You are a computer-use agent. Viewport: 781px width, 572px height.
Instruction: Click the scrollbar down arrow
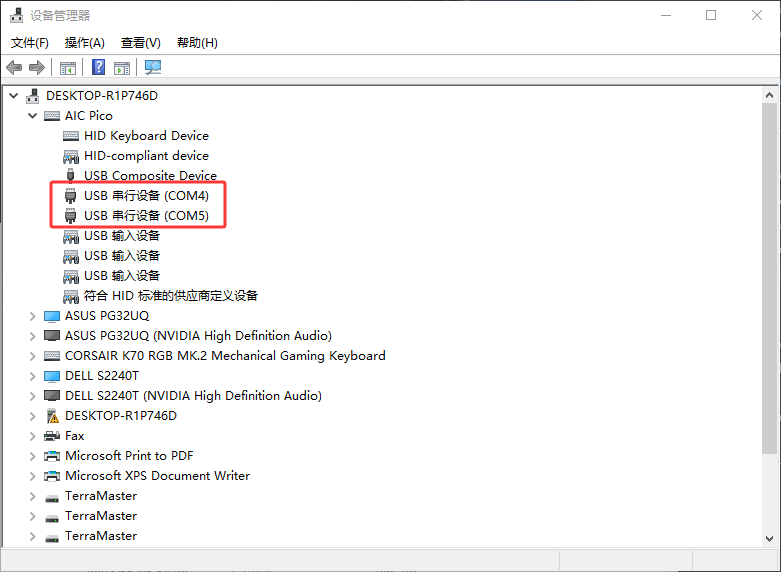click(x=770, y=539)
